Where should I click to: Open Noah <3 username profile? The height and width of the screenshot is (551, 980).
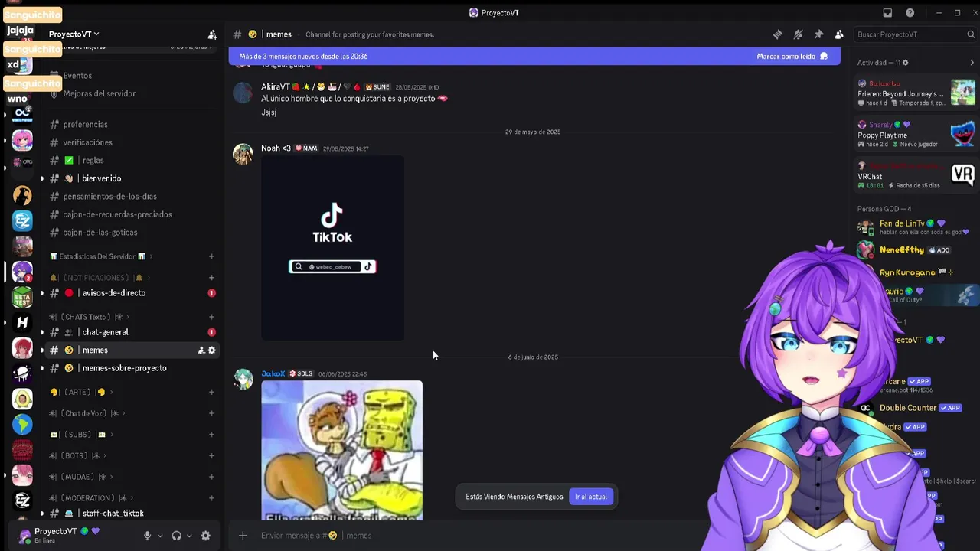tap(276, 148)
